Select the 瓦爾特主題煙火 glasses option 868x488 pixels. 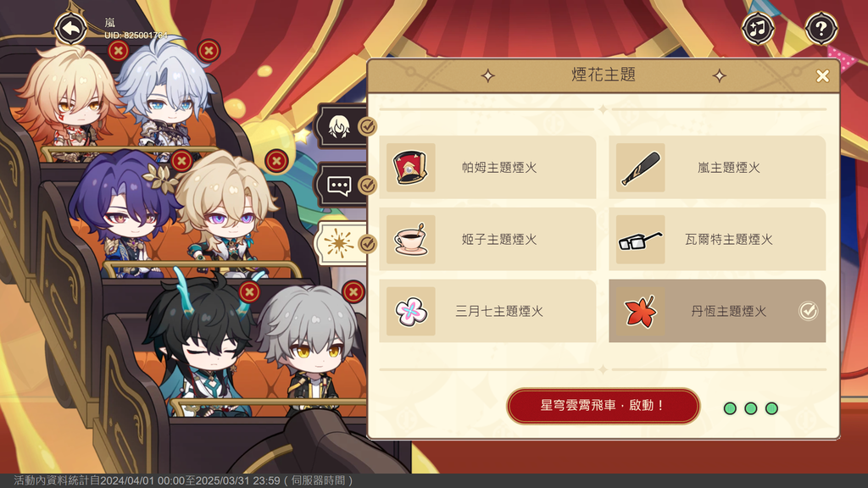(717, 240)
